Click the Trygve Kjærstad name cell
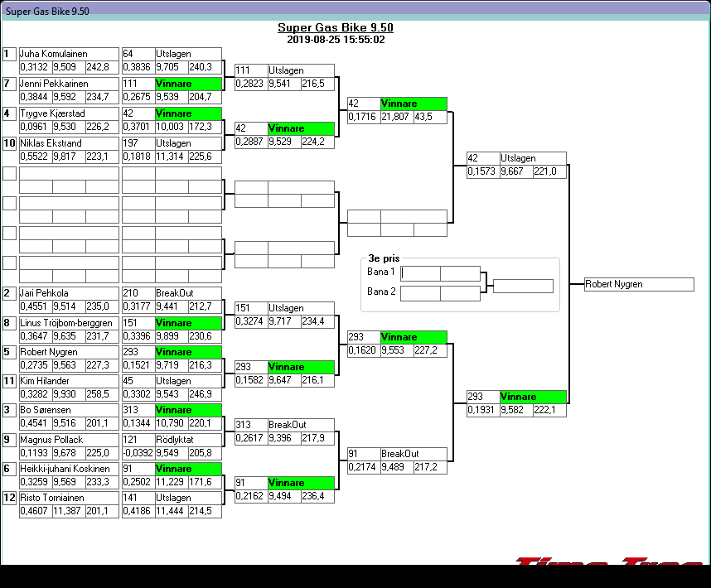This screenshot has width=711, height=588. [68, 113]
